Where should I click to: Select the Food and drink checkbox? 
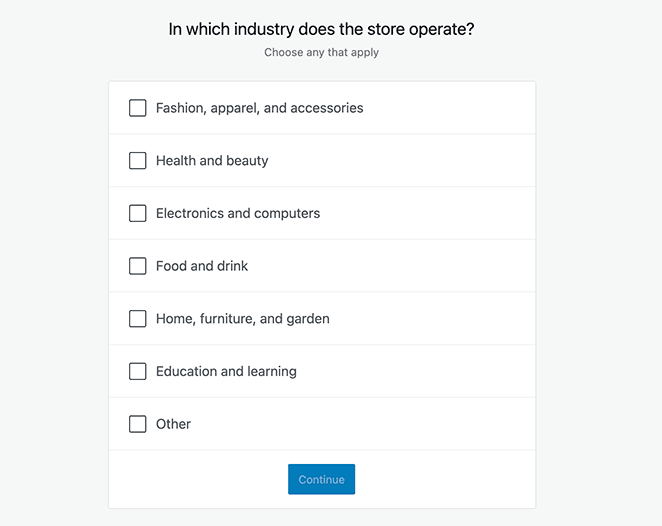(138, 266)
